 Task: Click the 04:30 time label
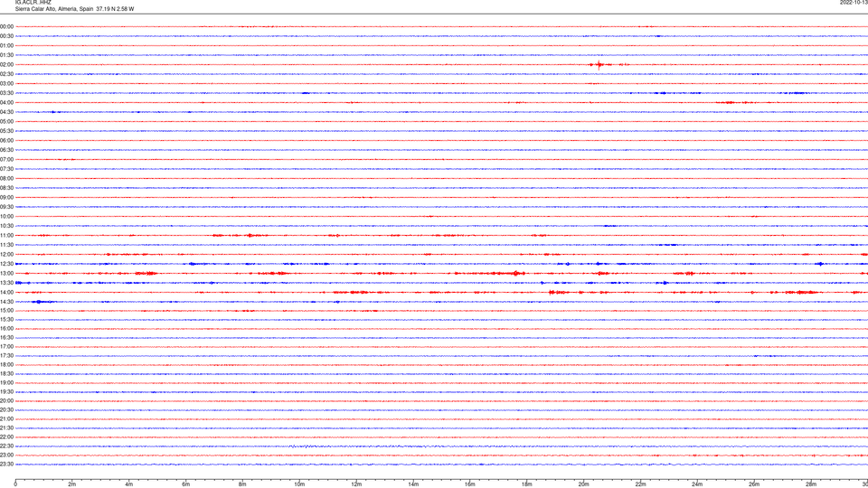(6, 112)
